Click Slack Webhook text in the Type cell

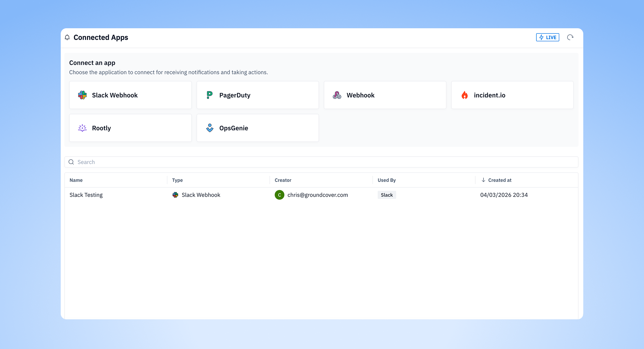coord(201,195)
